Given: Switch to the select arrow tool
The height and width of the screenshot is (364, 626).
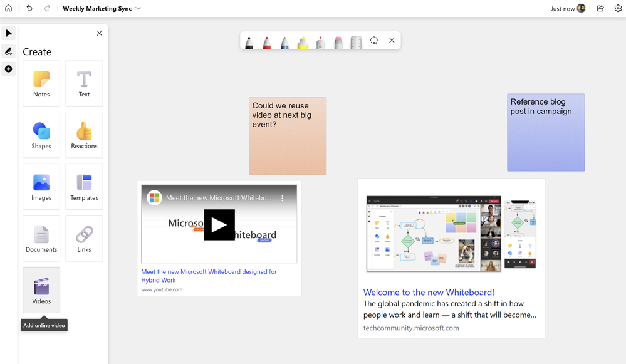Looking at the screenshot, I should (x=8, y=33).
